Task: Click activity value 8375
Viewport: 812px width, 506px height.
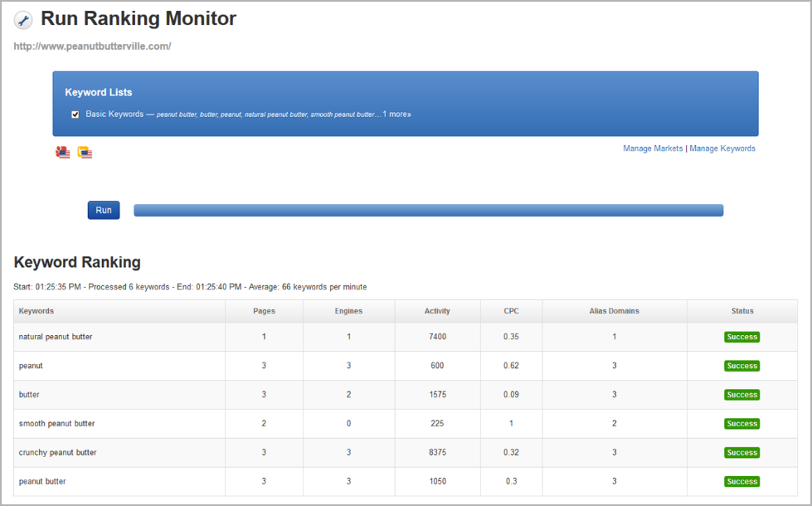Action: (437, 453)
